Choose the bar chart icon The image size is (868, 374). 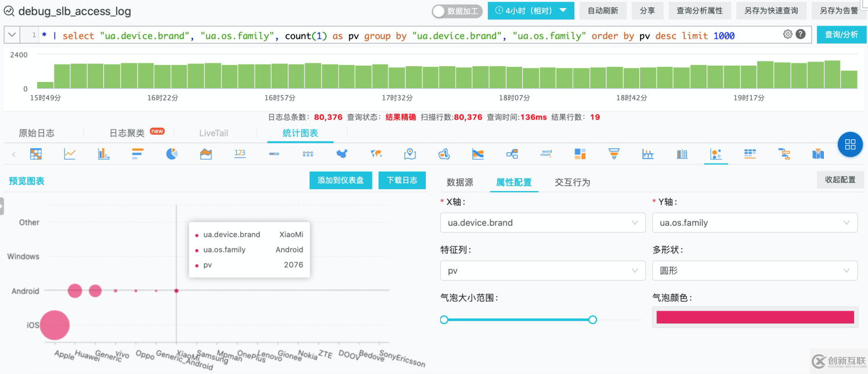click(x=102, y=153)
